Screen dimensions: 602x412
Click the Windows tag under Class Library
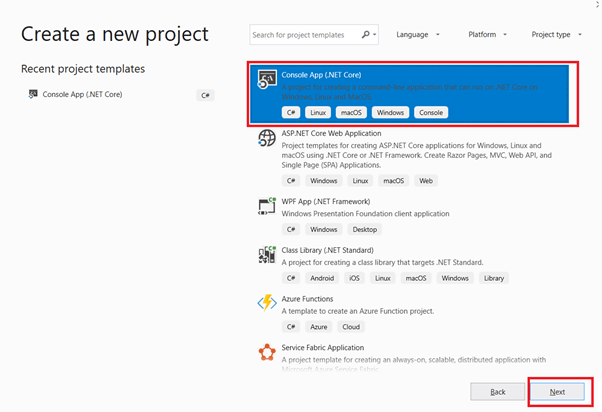(455, 278)
